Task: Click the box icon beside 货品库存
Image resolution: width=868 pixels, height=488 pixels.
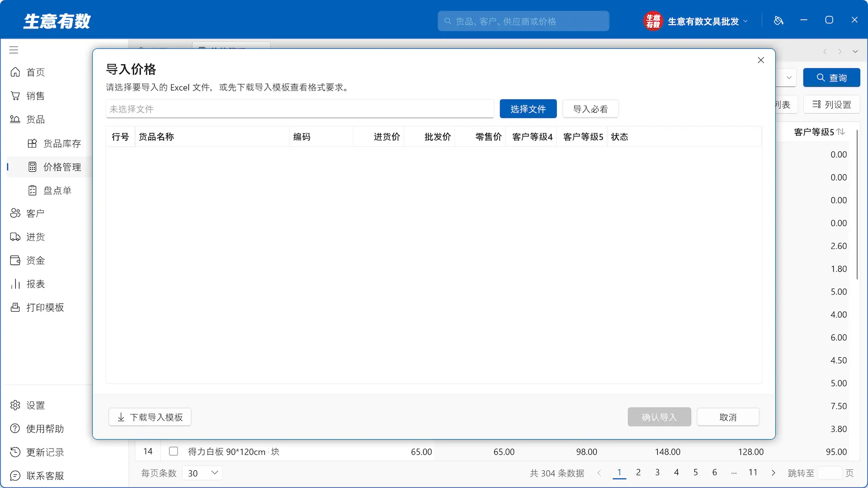Action: point(32,143)
